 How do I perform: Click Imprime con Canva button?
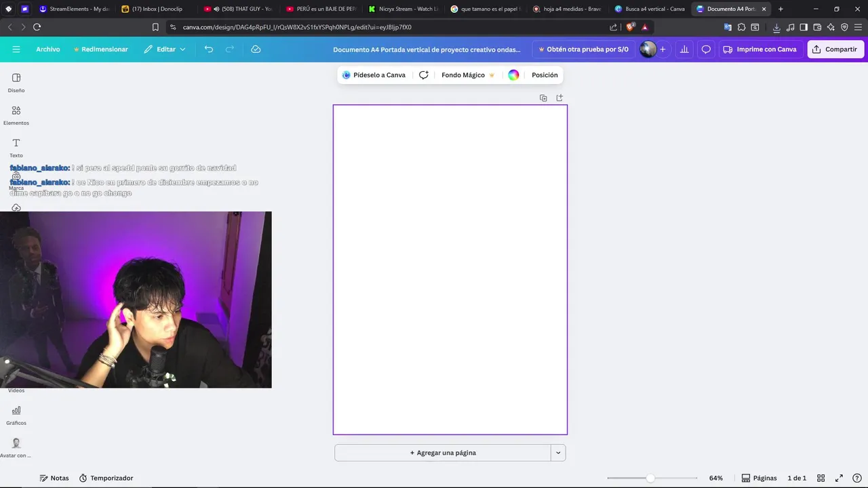pyautogui.click(x=760, y=49)
